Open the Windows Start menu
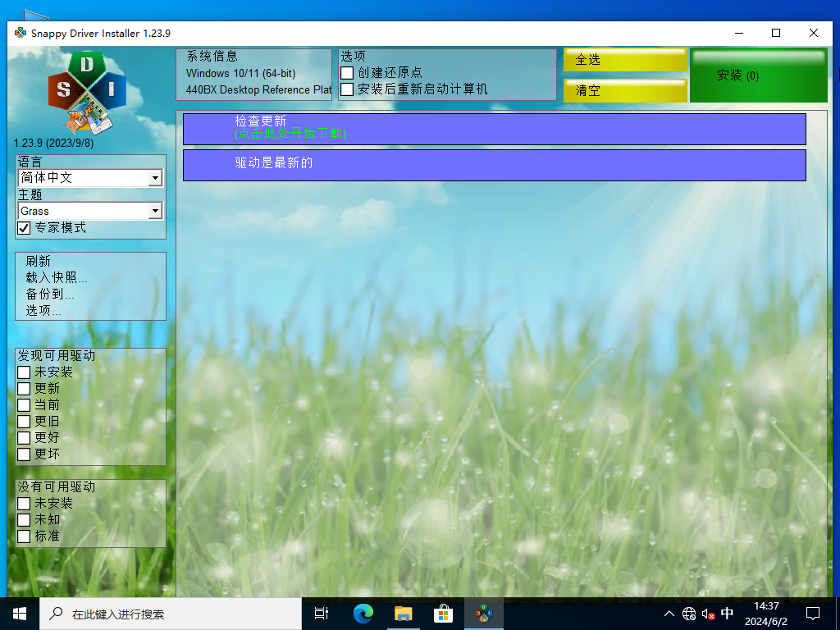 [x=19, y=613]
